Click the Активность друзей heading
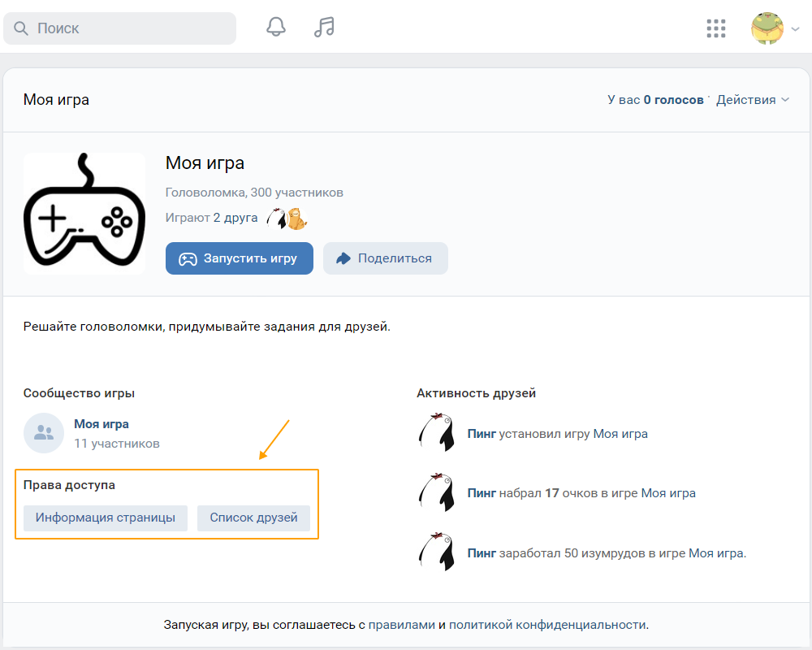 (x=476, y=393)
